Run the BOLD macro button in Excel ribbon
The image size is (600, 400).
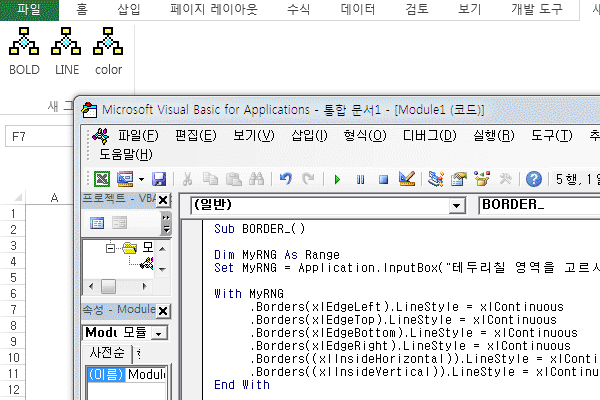coord(24,51)
